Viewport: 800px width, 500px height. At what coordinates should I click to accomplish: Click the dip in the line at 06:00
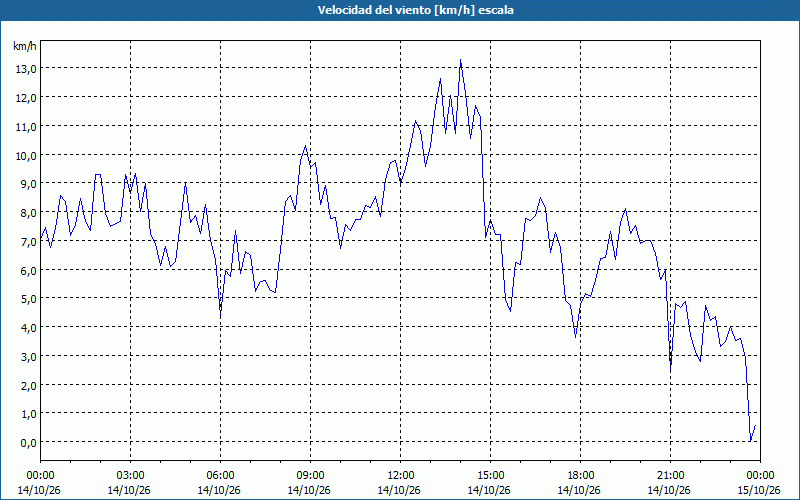tap(220, 317)
